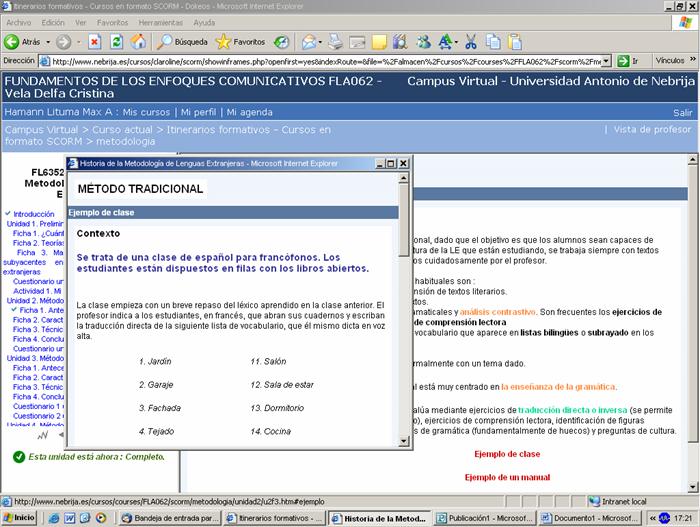This screenshot has width=700, height=527.
Task: Open the Favoritos menu in menu bar
Action: (x=112, y=22)
